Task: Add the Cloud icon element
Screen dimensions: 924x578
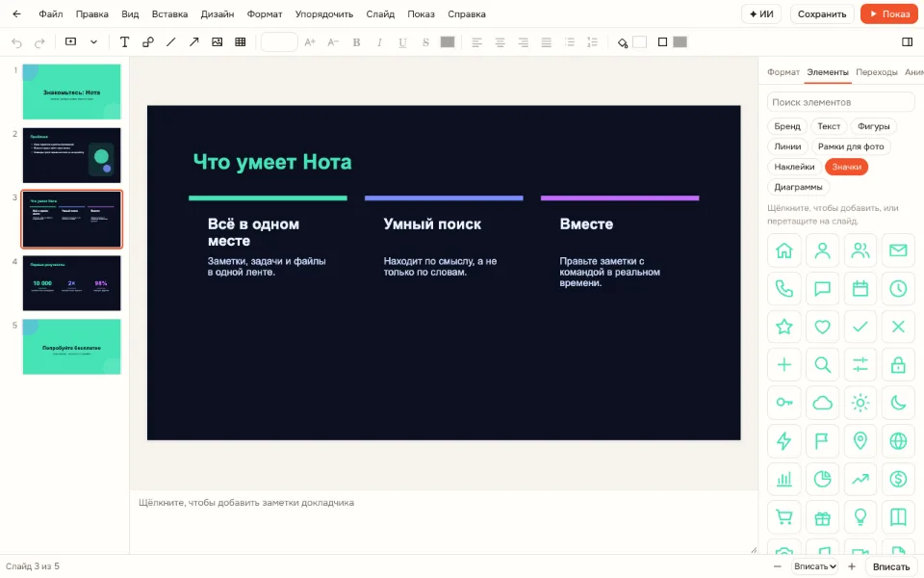Action: [x=822, y=403]
